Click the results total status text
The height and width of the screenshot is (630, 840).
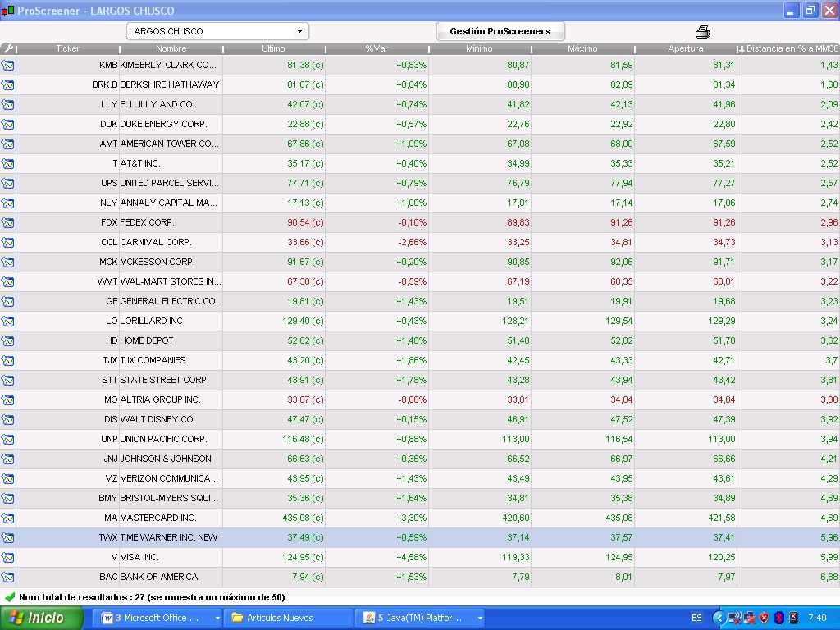pyautogui.click(x=152, y=597)
